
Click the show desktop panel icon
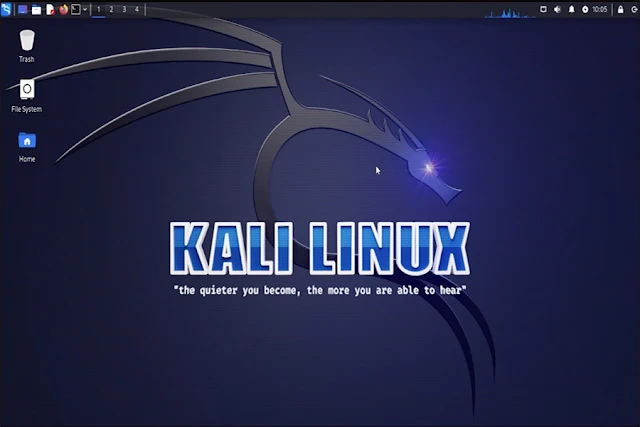click(x=22, y=9)
